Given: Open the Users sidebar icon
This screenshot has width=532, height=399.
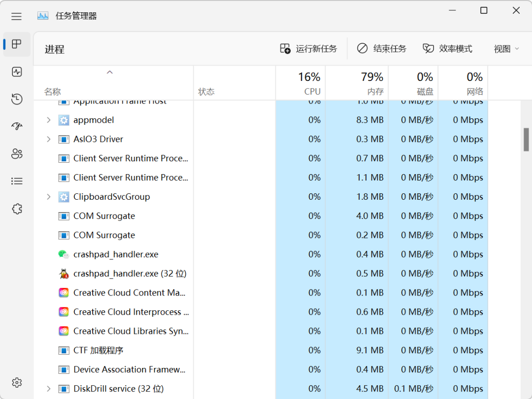Looking at the screenshot, I should (17, 154).
